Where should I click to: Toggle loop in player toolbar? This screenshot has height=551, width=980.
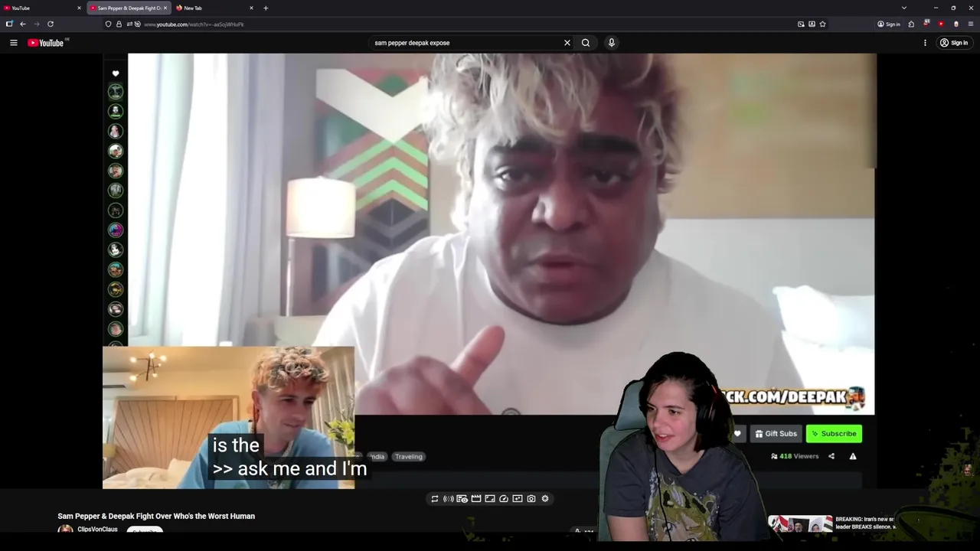point(435,499)
